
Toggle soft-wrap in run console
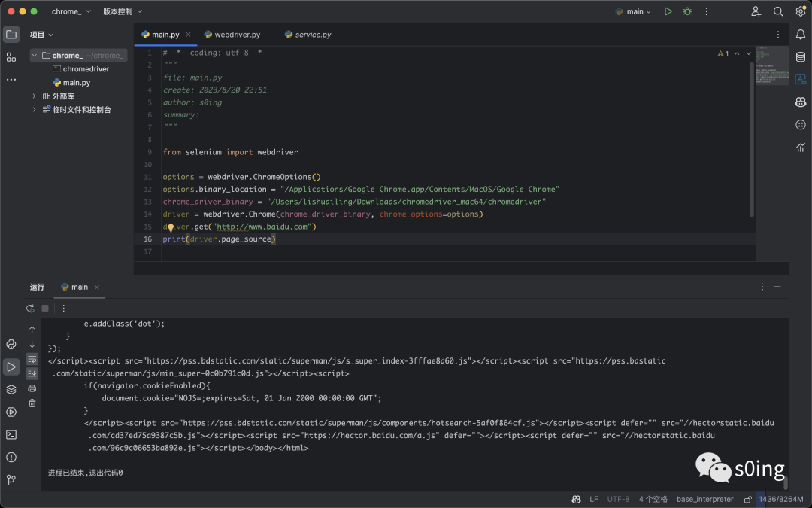point(32,359)
